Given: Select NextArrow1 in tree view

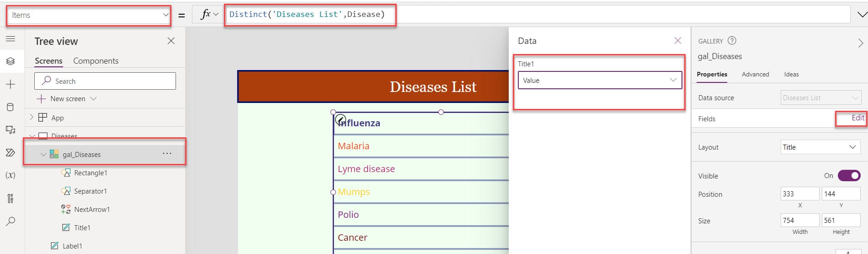Looking at the screenshot, I should click(x=92, y=209).
